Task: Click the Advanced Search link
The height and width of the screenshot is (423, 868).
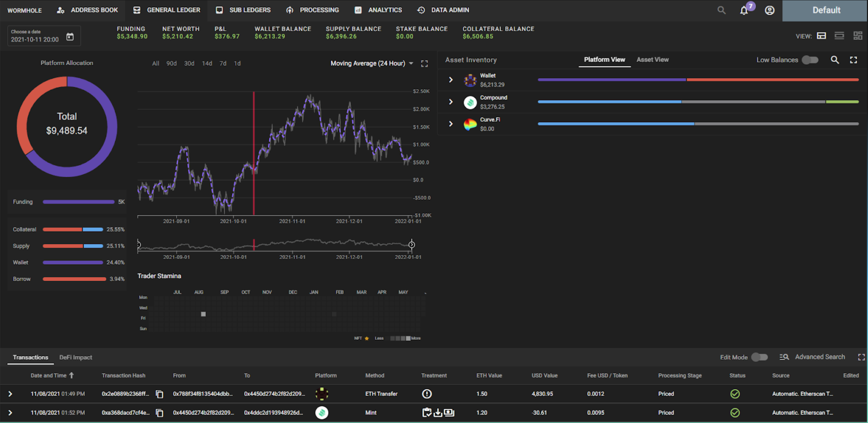Action: click(820, 357)
